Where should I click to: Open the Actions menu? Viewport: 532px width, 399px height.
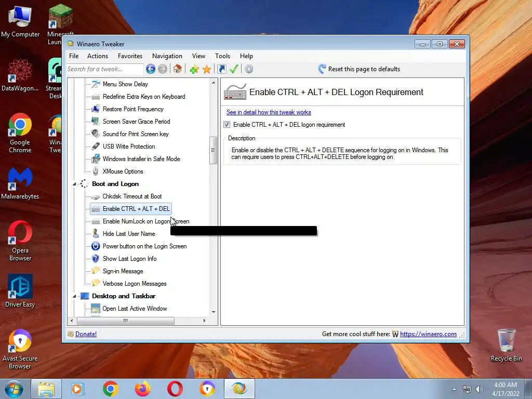(x=97, y=56)
